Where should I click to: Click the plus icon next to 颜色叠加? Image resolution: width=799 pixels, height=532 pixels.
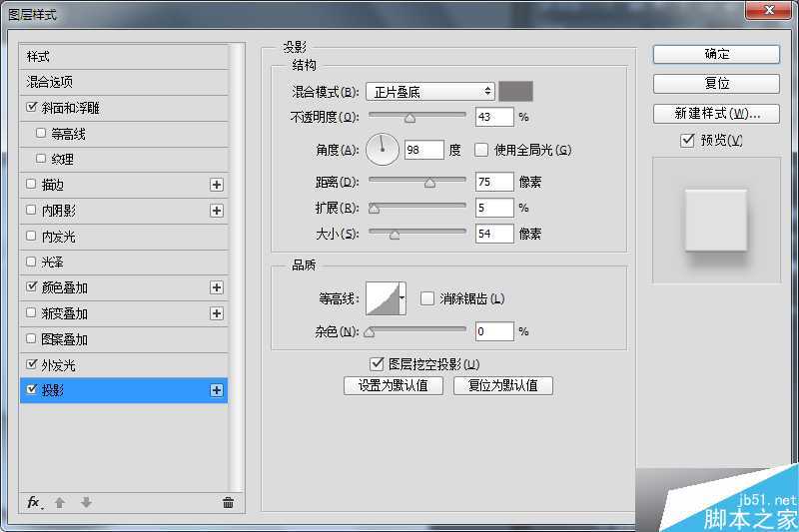point(216,287)
